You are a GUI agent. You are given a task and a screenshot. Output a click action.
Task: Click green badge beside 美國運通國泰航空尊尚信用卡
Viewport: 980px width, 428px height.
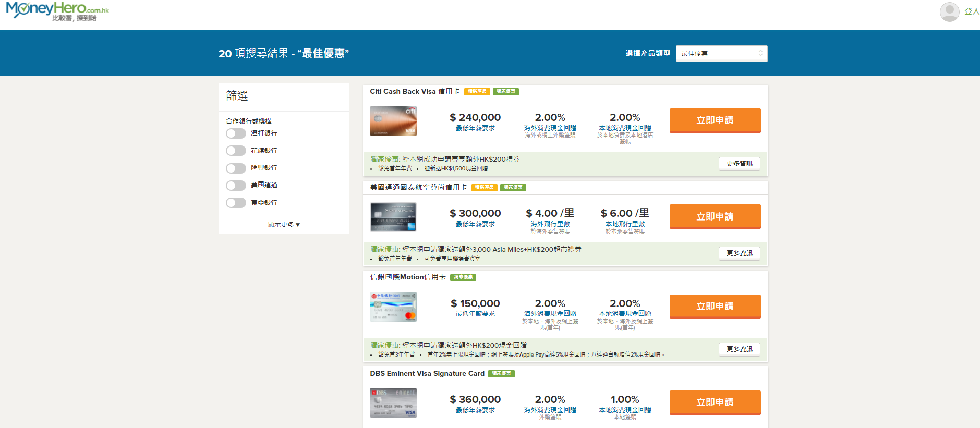[x=513, y=188]
